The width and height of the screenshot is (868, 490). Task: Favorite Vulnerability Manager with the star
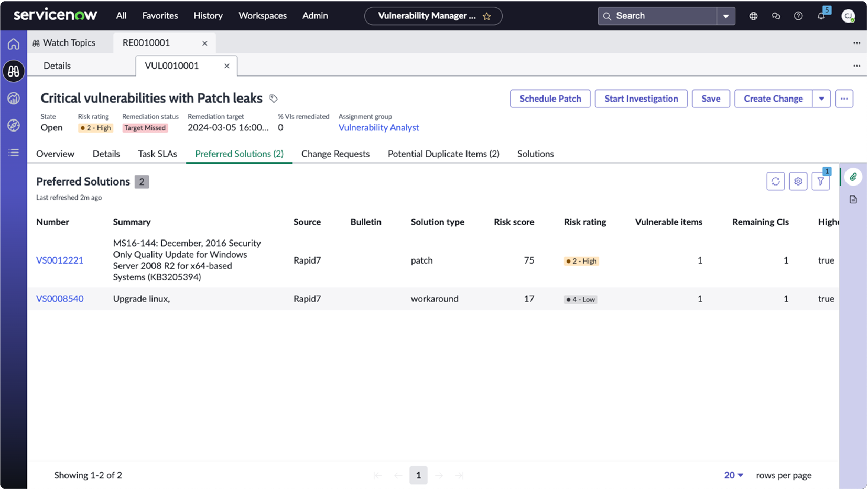tap(487, 16)
